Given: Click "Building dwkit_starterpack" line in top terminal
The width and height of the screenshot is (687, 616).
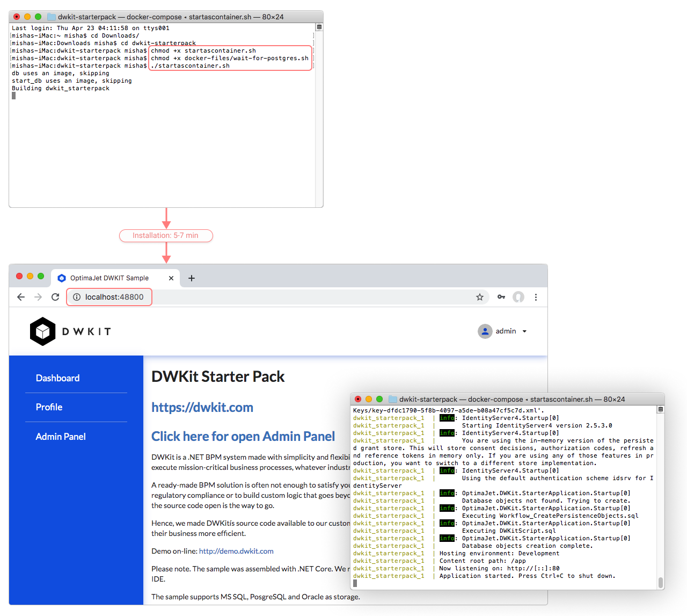Looking at the screenshot, I should pos(61,88).
